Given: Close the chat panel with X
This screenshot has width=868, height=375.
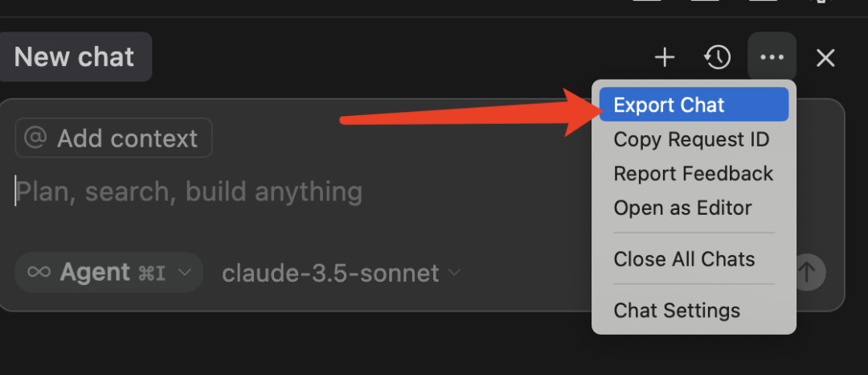Looking at the screenshot, I should [825, 58].
